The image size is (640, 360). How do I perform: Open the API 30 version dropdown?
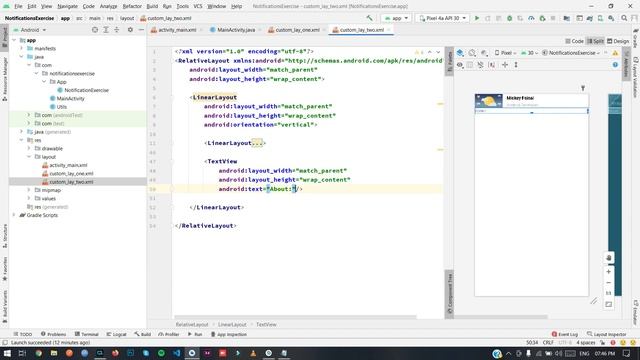tap(530, 53)
